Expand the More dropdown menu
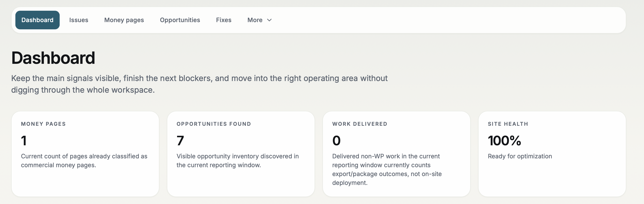Screen dimensions: 644x204 pos(259,20)
